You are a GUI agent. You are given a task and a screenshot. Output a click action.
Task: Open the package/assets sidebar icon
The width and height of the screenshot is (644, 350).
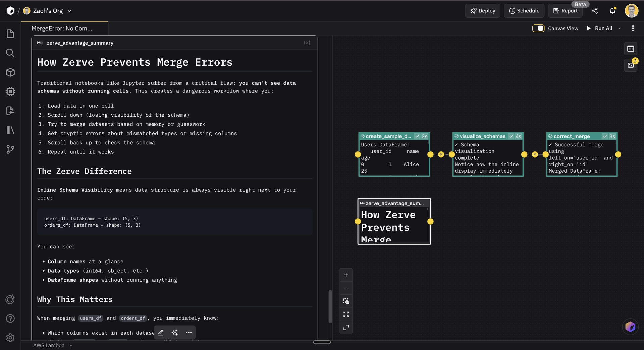(10, 72)
